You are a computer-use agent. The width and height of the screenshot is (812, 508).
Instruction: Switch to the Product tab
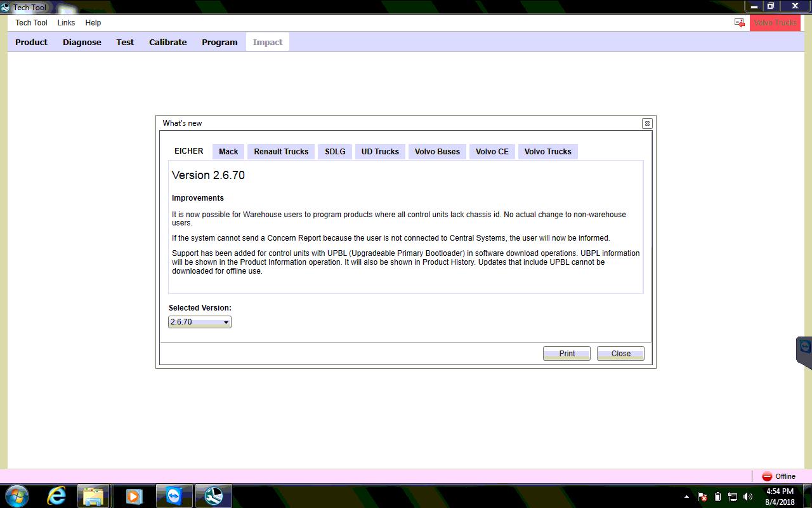click(x=32, y=42)
